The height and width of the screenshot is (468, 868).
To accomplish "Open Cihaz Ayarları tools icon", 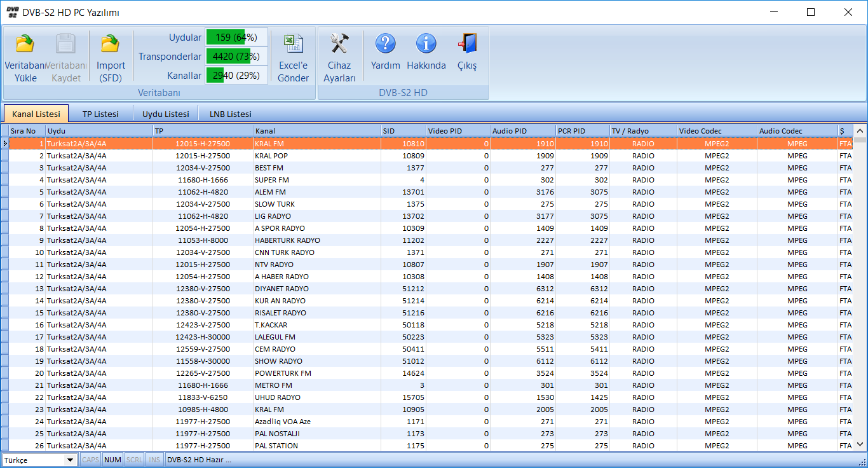I will 339,44.
